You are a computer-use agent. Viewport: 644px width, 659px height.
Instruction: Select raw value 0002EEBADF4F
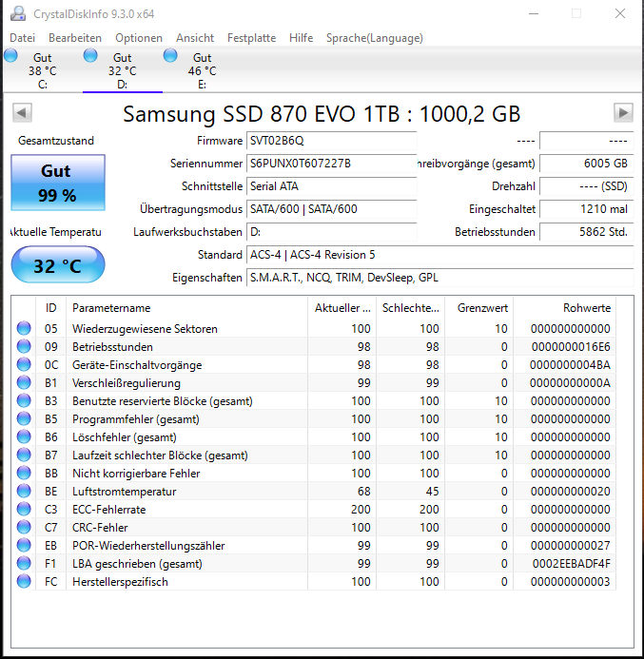pyautogui.click(x=572, y=564)
